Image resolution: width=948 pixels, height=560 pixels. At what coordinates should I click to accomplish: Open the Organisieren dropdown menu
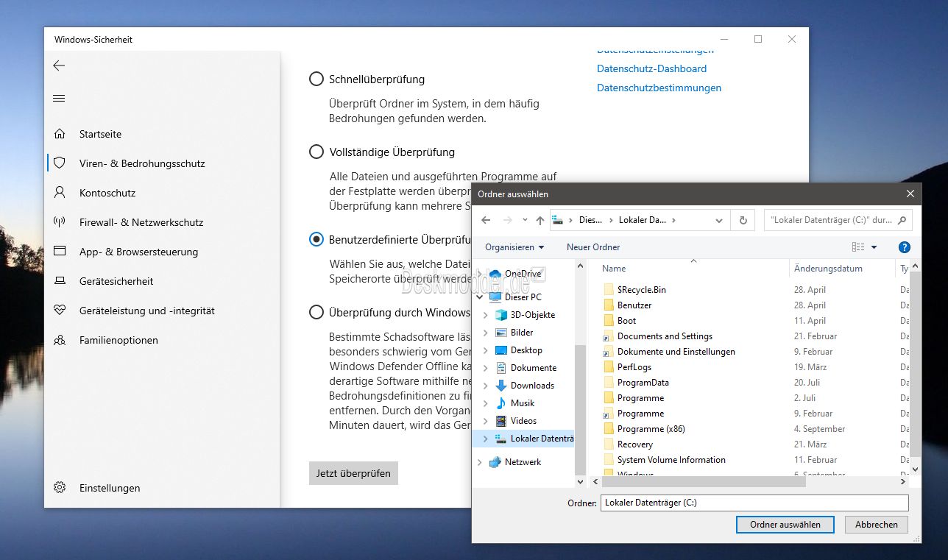[x=514, y=247]
